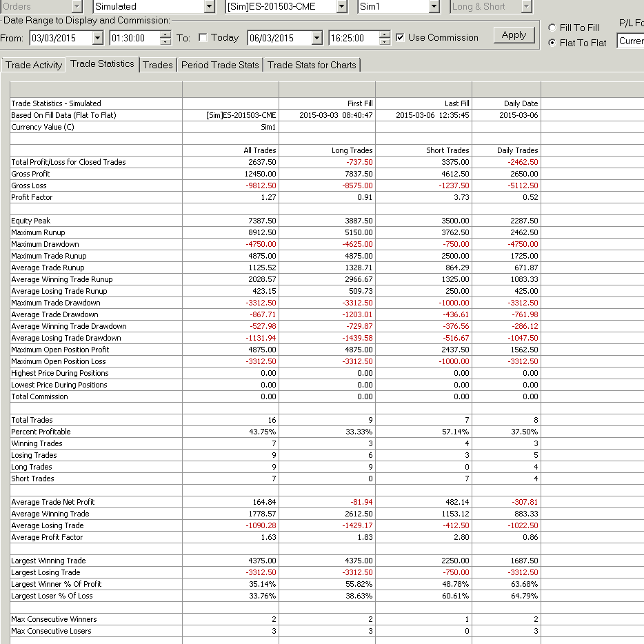Expand the [Sim]ES-201503-CME symbol dropdown
The image size is (644, 644).
coord(342,7)
